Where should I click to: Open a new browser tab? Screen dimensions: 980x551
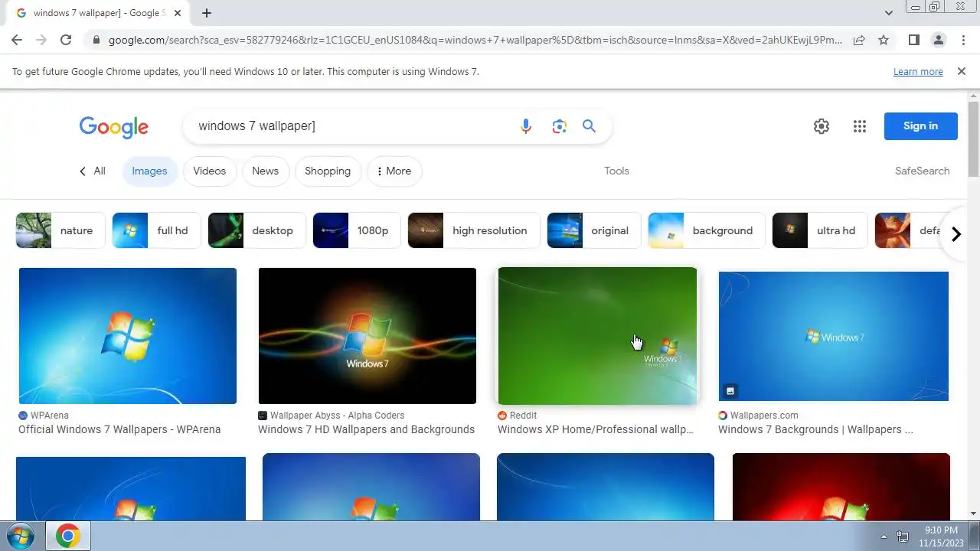pos(207,13)
